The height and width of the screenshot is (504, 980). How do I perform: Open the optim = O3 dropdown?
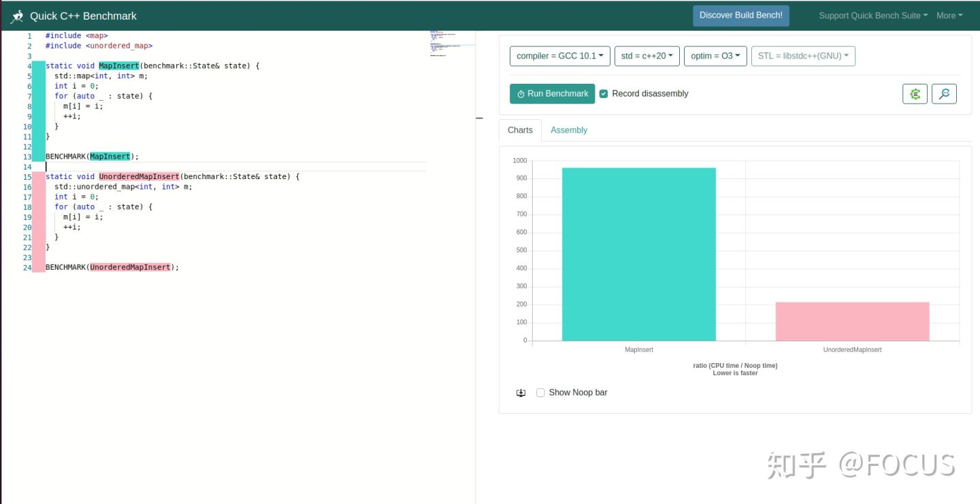click(x=715, y=56)
